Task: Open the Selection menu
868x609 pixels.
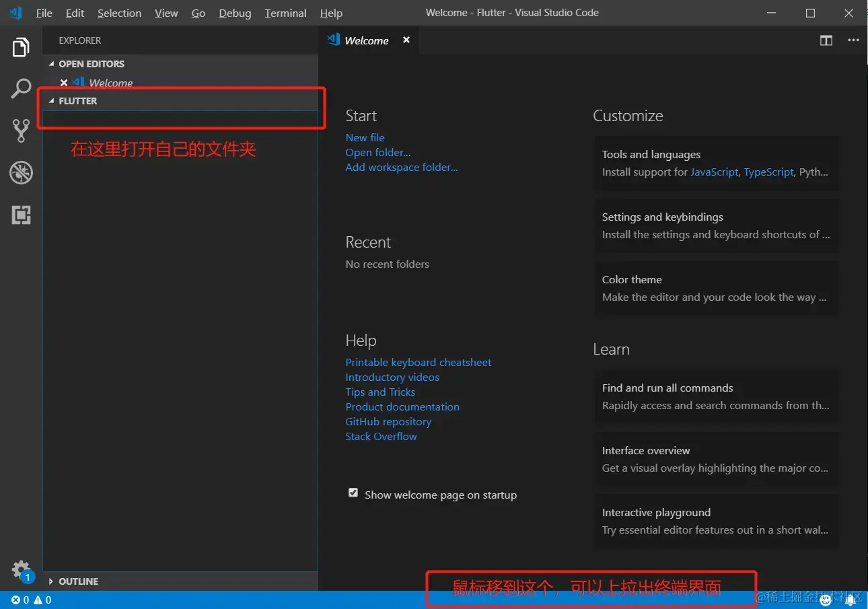Action: pyautogui.click(x=120, y=13)
